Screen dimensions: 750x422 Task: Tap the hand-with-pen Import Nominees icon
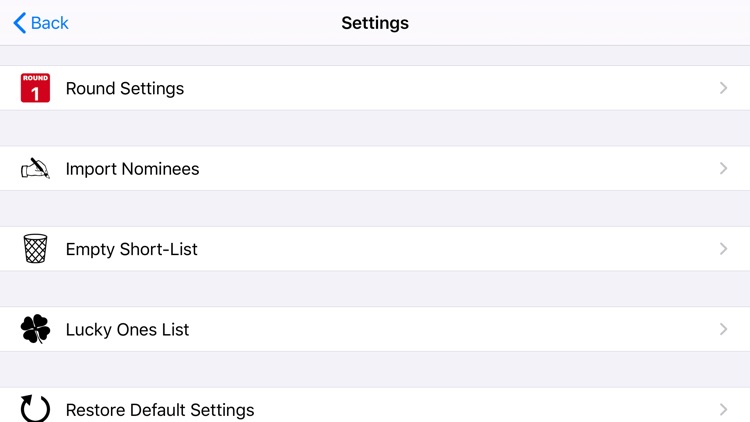[35, 168]
